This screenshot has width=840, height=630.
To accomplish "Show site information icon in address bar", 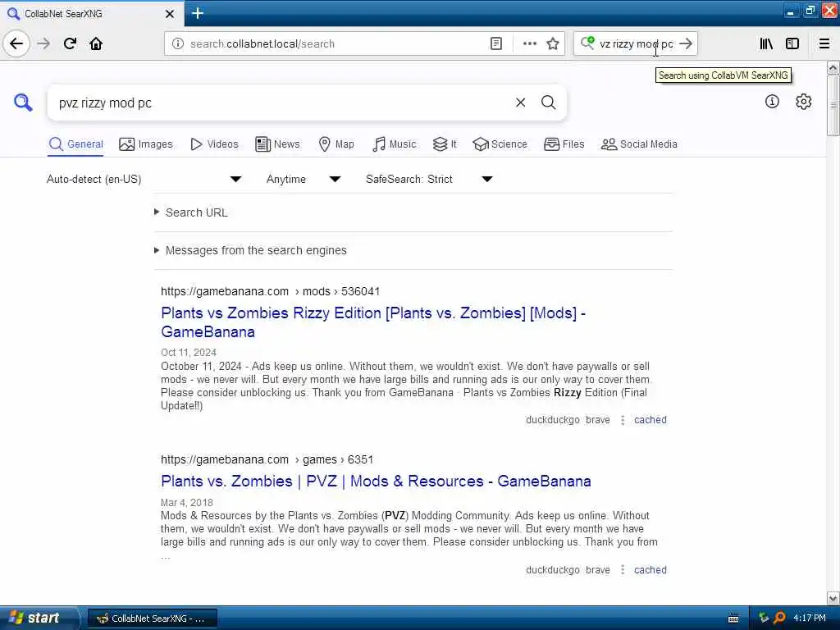I will point(178,43).
